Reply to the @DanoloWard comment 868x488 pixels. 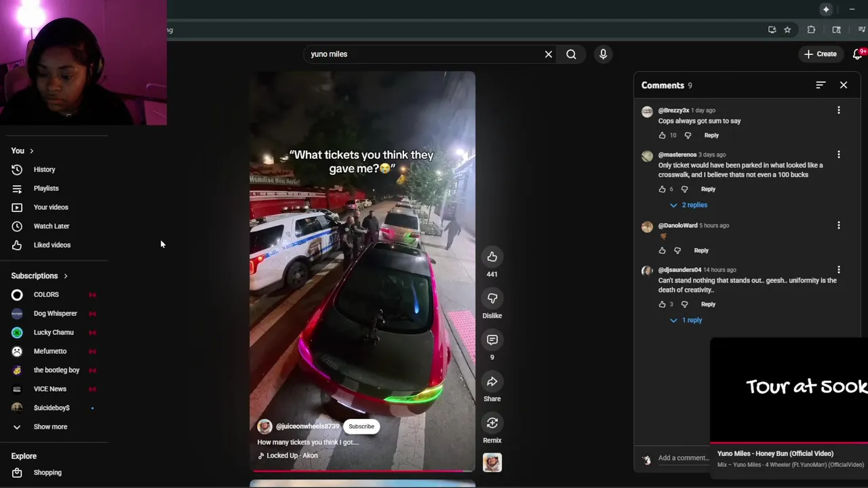coord(701,251)
